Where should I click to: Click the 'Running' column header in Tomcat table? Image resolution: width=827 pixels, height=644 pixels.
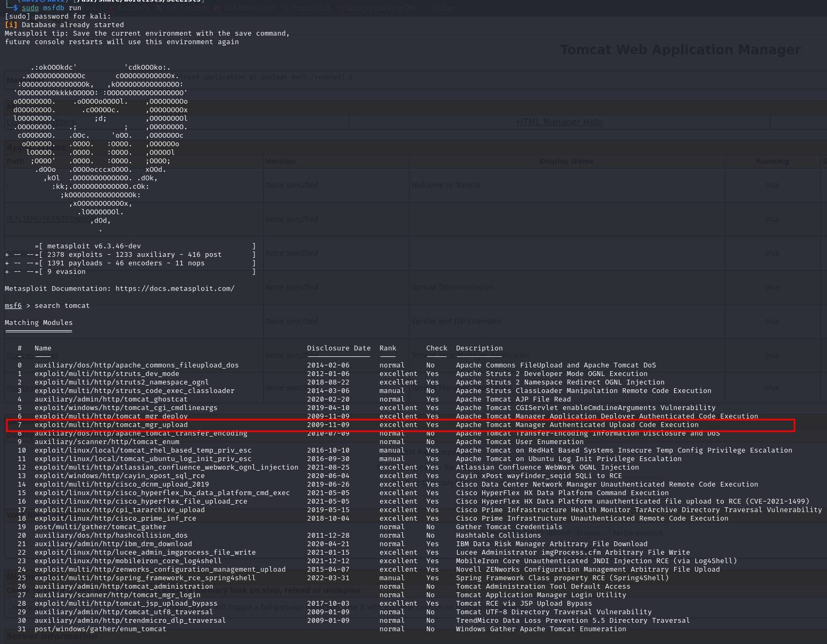772,161
